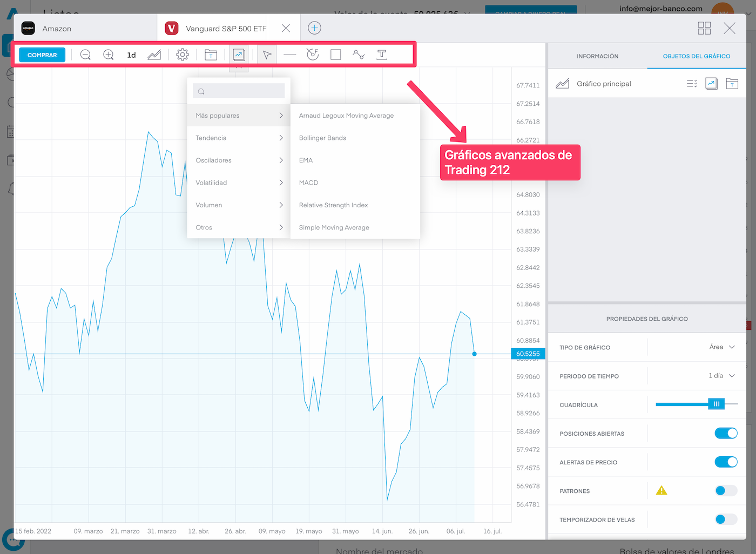Click list options icon beside Gráfico principal
This screenshot has height=554, width=756.
(692, 84)
